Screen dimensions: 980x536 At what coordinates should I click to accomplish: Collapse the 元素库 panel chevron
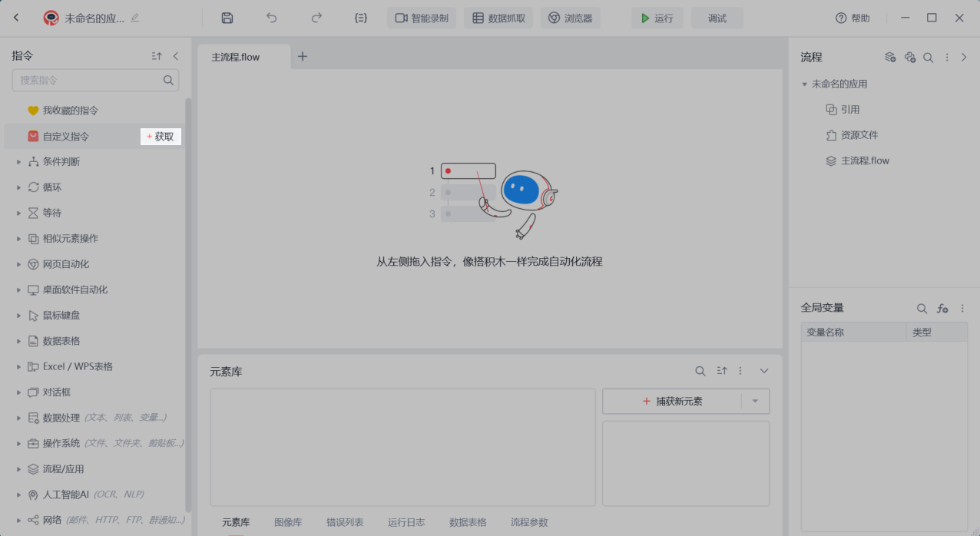[764, 371]
